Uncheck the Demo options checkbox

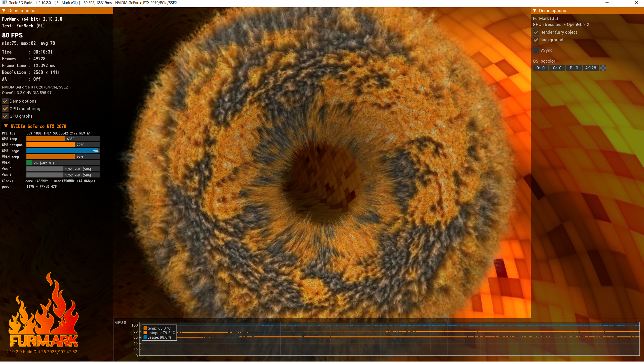click(x=5, y=101)
